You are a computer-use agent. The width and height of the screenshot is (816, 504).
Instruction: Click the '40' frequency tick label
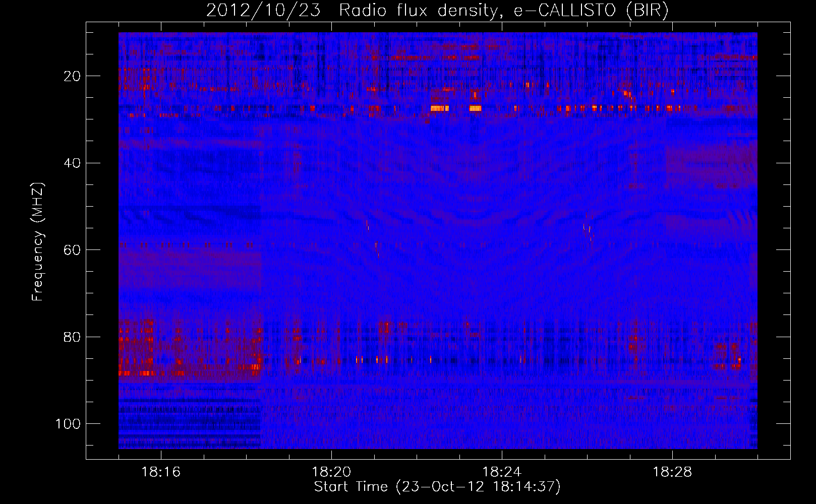[72, 163]
